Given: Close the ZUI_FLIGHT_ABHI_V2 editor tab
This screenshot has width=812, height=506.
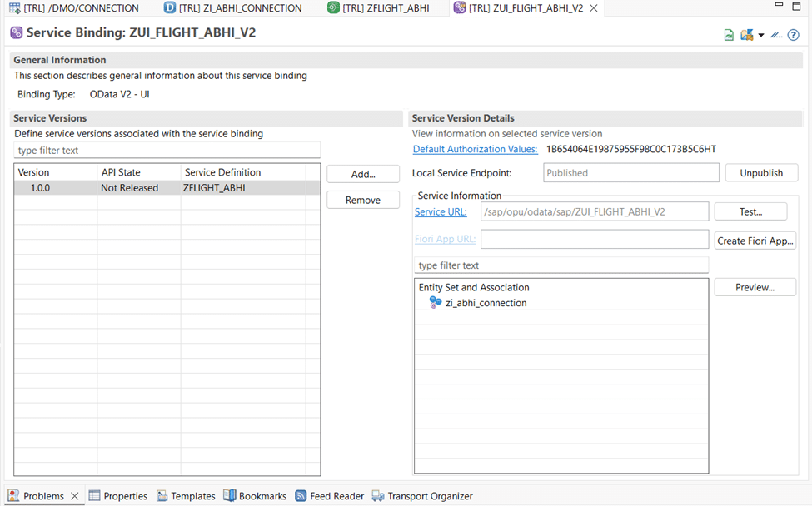Looking at the screenshot, I should [x=593, y=8].
